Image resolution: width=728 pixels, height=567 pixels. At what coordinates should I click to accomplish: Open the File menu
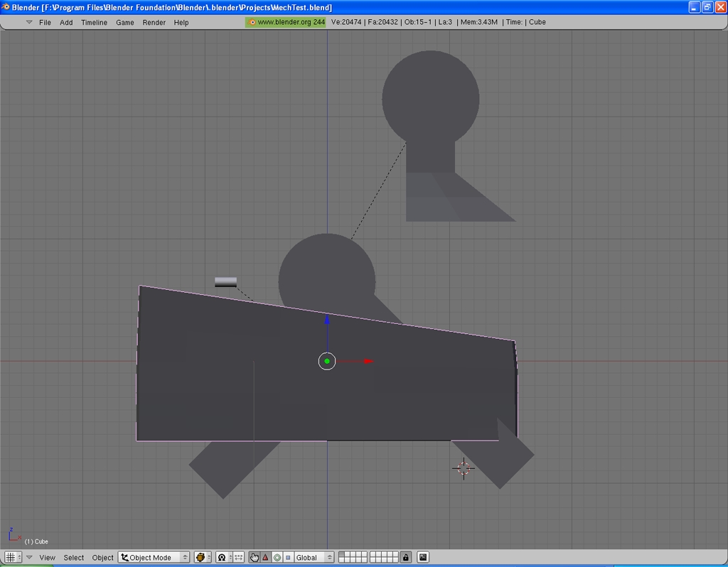pyautogui.click(x=45, y=22)
